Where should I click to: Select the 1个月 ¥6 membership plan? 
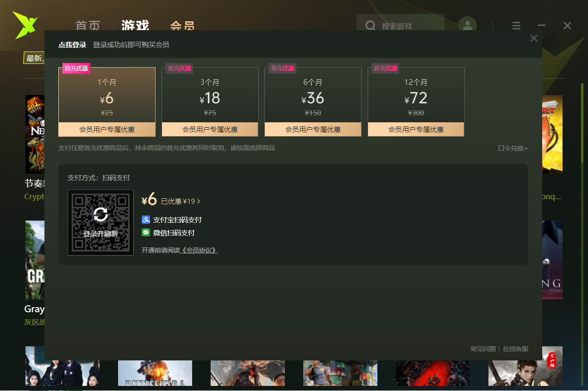pyautogui.click(x=107, y=102)
